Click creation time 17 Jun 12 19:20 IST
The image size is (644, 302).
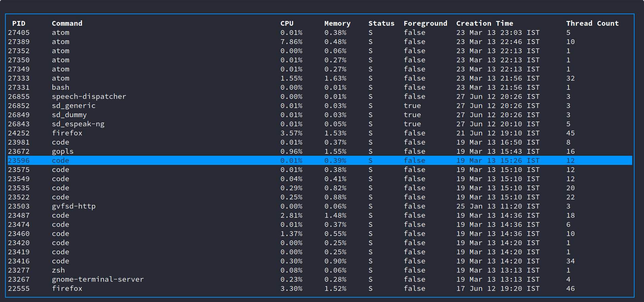pyautogui.click(x=498, y=288)
